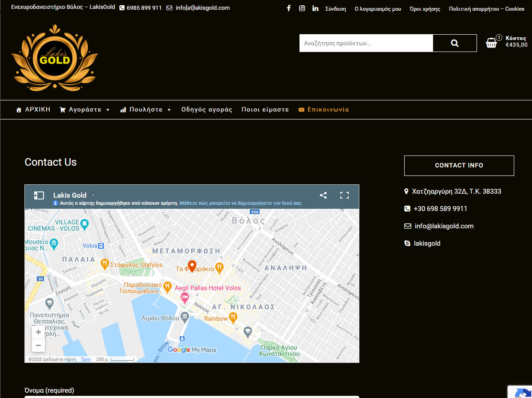The height and width of the screenshot is (398, 532).
Task: Click the Μουσείο museum marker icon
Action: click(x=54, y=243)
